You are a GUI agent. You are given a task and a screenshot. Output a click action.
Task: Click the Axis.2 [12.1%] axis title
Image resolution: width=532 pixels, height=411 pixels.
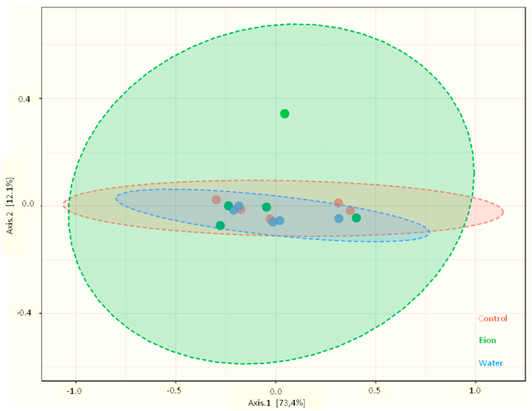(x=10, y=206)
